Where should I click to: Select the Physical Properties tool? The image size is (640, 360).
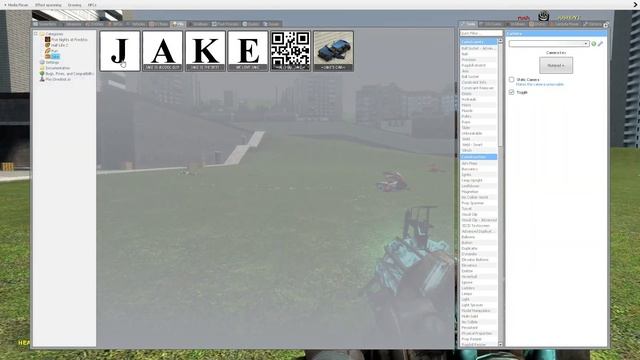(478, 333)
